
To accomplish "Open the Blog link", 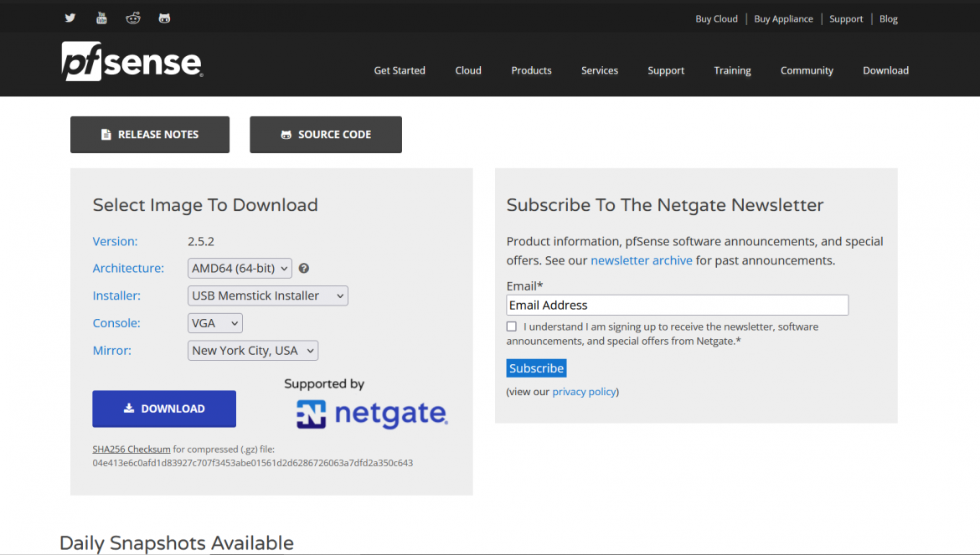I will tap(888, 18).
